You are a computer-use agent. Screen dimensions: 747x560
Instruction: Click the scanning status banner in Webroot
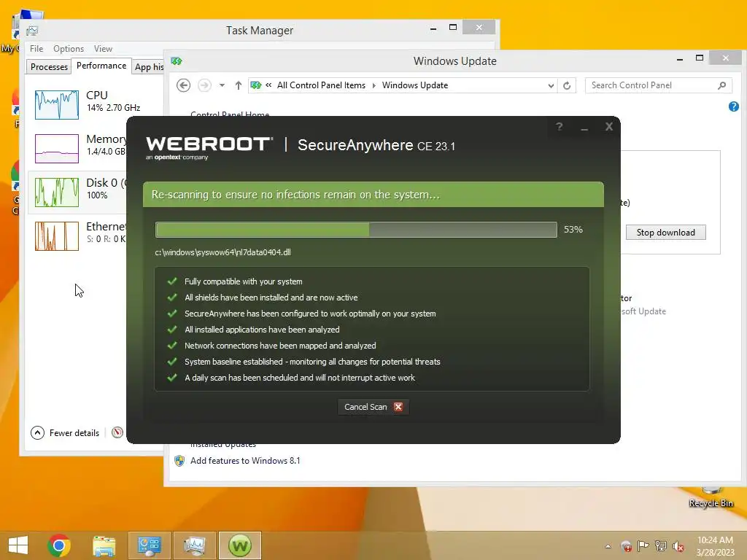coord(373,194)
